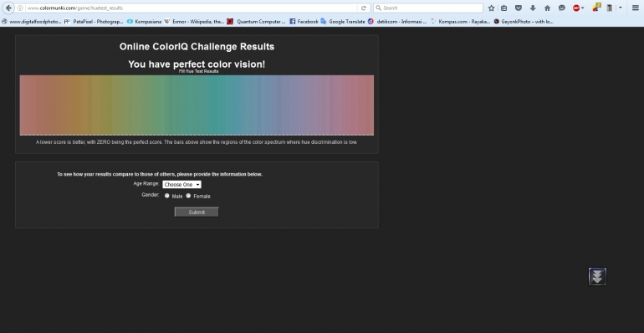644x333 pixels.
Task: Open the Exmor Wikipedia bookmark
Action: click(194, 22)
